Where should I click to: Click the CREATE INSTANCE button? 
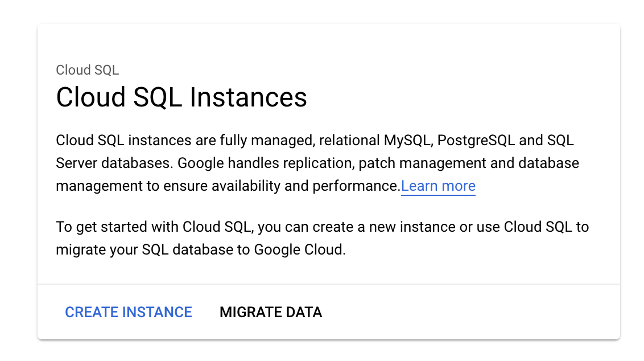(128, 312)
